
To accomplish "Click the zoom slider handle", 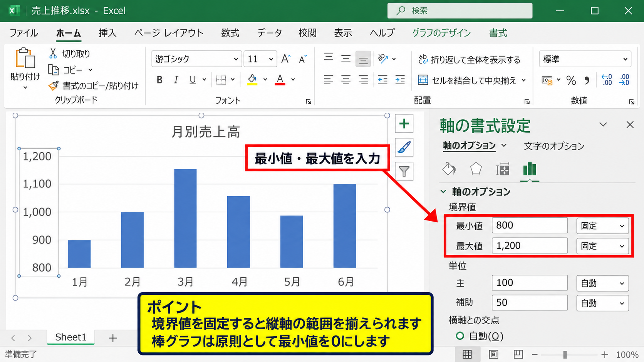I will click(565, 354).
